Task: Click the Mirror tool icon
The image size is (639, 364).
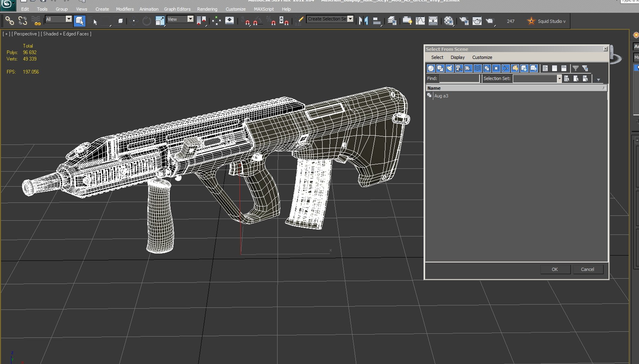Action: (364, 21)
